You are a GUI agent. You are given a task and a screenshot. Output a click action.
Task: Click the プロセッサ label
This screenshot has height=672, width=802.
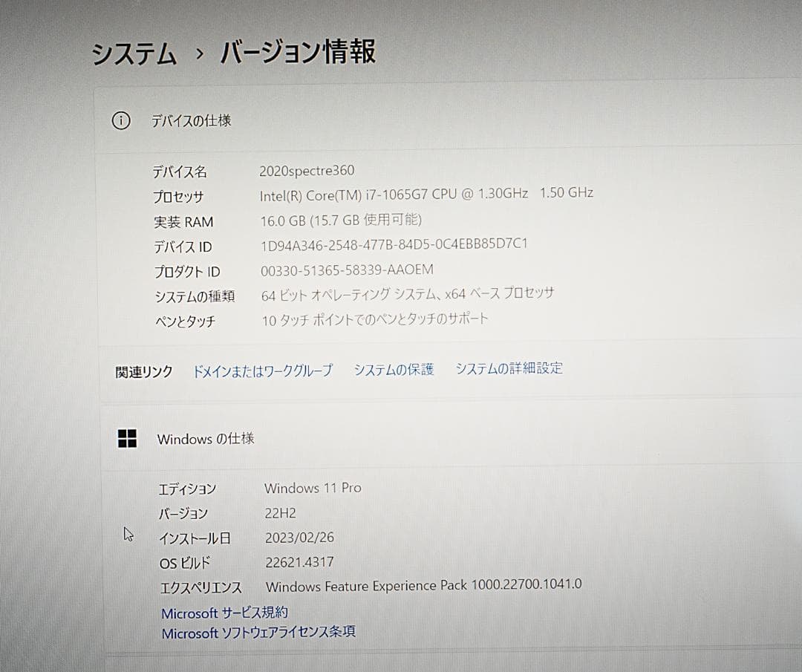[178, 197]
